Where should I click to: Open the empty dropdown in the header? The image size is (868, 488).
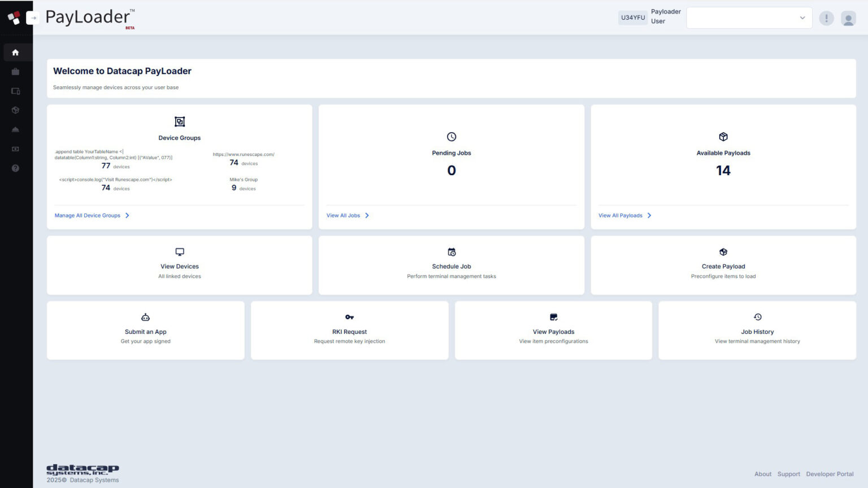click(x=749, y=18)
